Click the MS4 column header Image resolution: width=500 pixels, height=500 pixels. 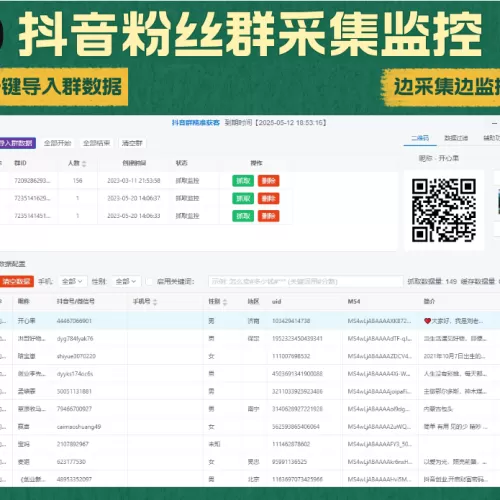pos(354,301)
